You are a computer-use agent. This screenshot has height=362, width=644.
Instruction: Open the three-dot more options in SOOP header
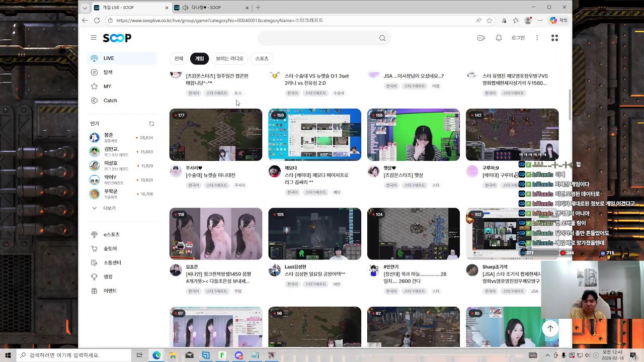(537, 38)
